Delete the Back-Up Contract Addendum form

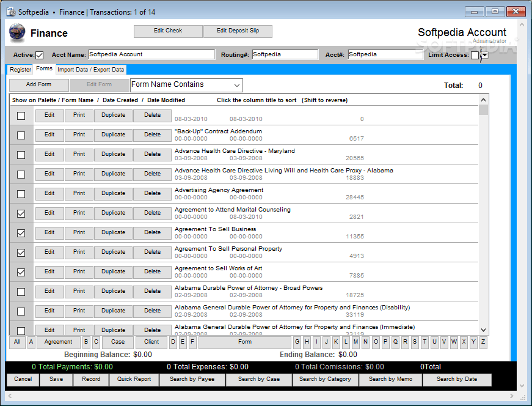tap(151, 135)
